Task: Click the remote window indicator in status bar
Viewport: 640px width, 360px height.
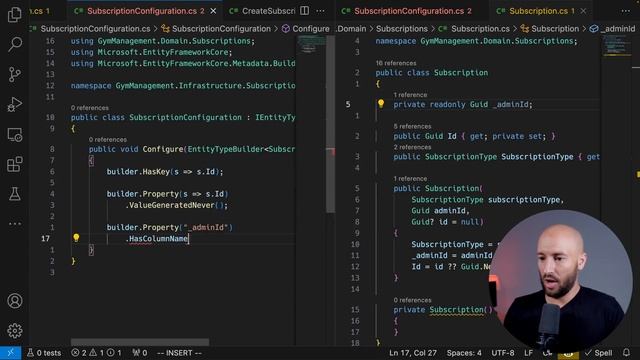Action: 11,353
